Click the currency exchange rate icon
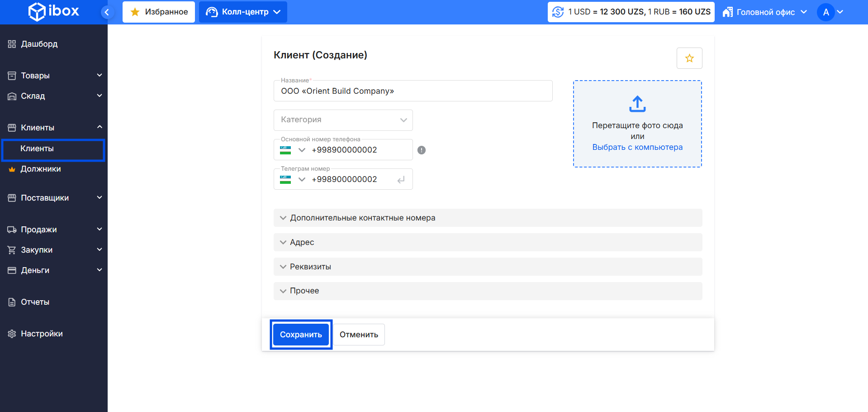Image resolution: width=868 pixels, height=412 pixels. 558,12
